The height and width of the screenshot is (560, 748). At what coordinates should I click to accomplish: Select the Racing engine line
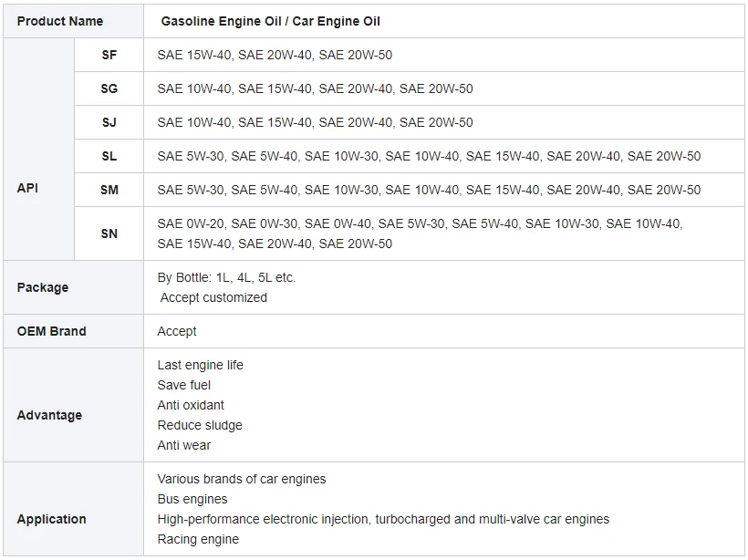coord(198,539)
